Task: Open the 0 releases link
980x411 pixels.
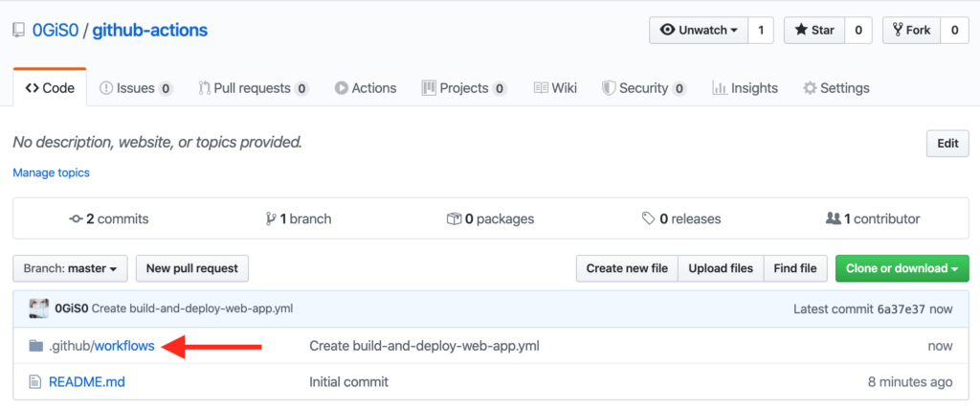Action: pyautogui.click(x=681, y=219)
